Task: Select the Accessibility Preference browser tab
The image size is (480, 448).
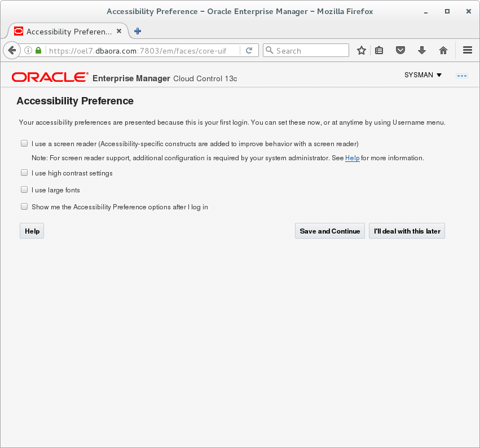Action: coord(67,31)
